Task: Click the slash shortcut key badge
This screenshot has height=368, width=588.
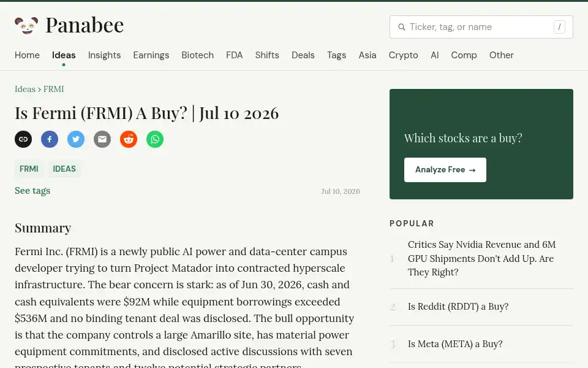Action: point(559,27)
